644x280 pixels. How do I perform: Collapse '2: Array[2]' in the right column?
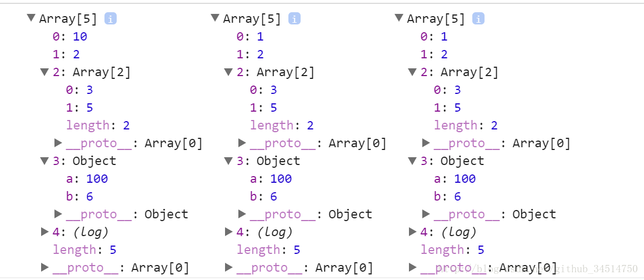click(x=412, y=72)
